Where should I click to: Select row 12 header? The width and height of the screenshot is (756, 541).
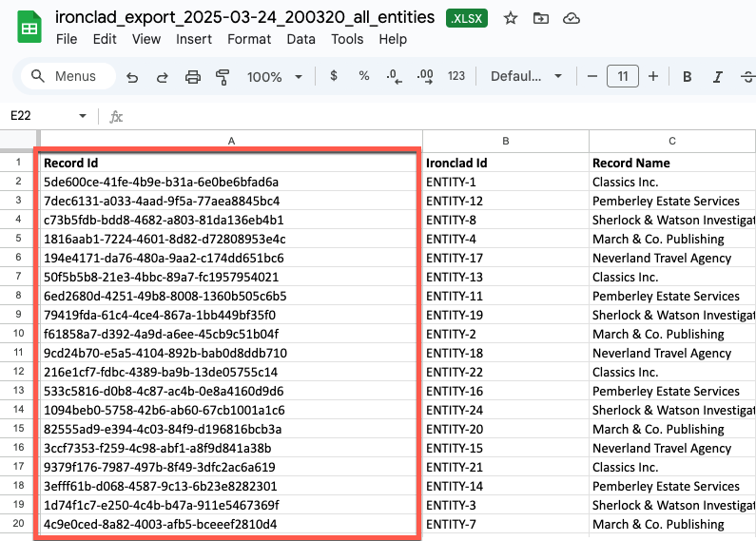point(19,372)
